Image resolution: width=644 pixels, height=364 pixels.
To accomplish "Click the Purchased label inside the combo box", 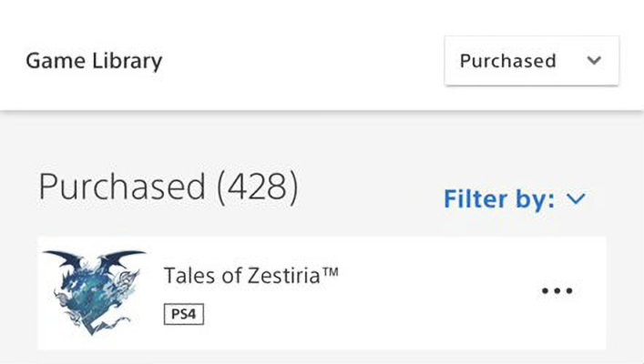I will pyautogui.click(x=507, y=61).
